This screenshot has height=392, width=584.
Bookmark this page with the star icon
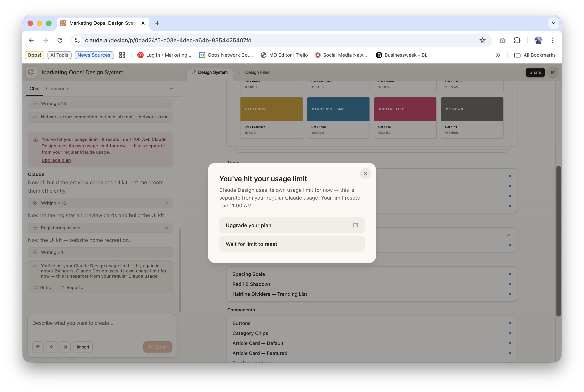[482, 40]
